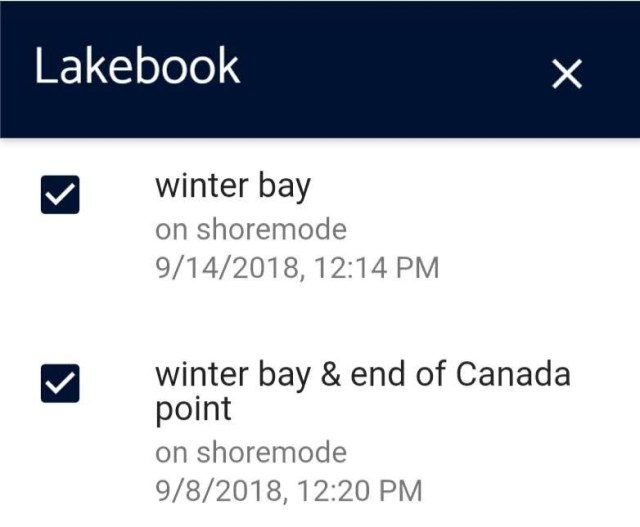Dismiss Lakebook using the white cross icon

point(567,73)
